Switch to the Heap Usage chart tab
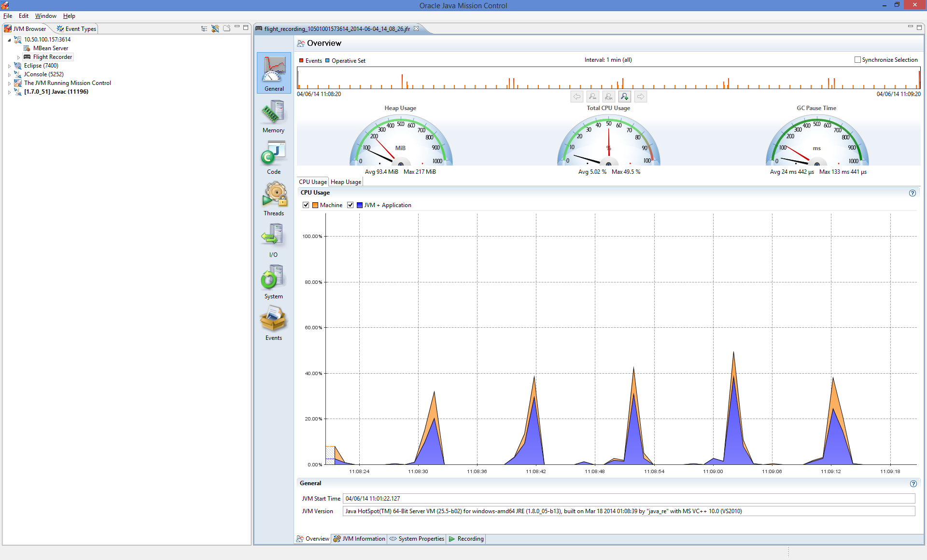927x560 pixels. [x=346, y=182]
